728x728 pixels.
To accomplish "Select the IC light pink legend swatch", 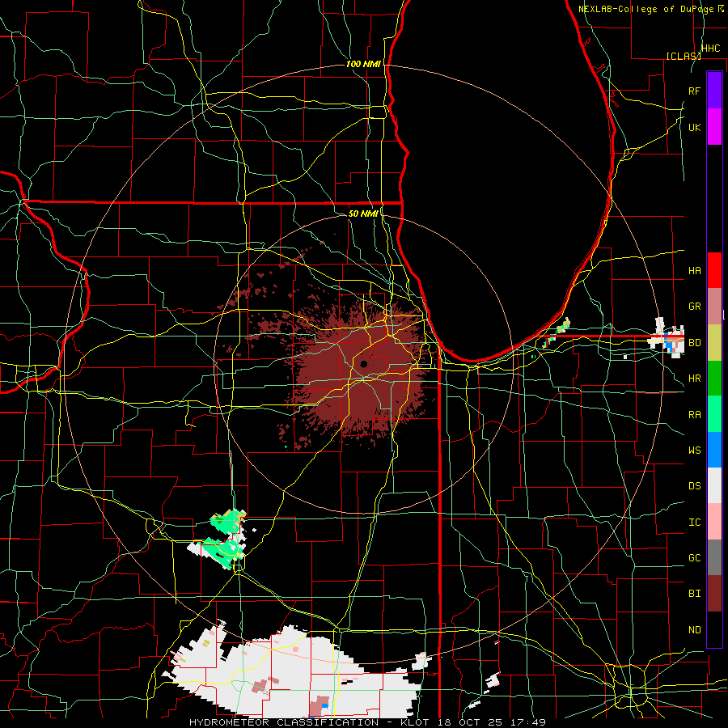I will [714, 522].
